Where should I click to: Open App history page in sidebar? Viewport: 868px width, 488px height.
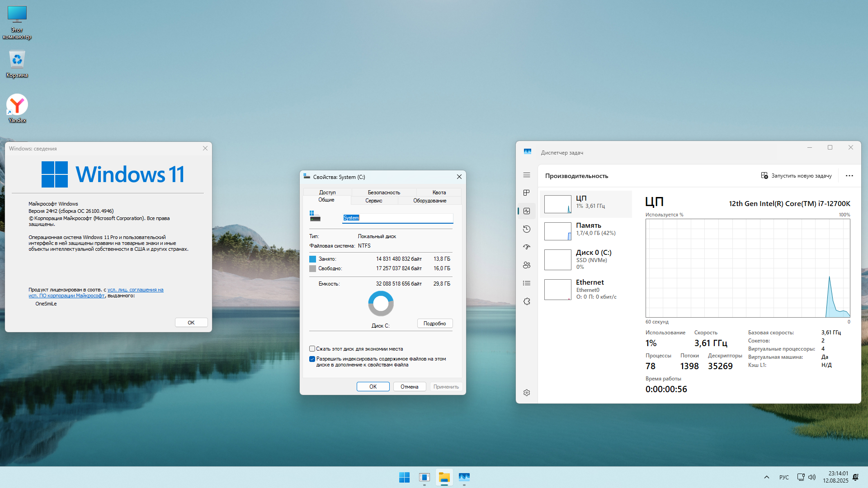(527, 229)
